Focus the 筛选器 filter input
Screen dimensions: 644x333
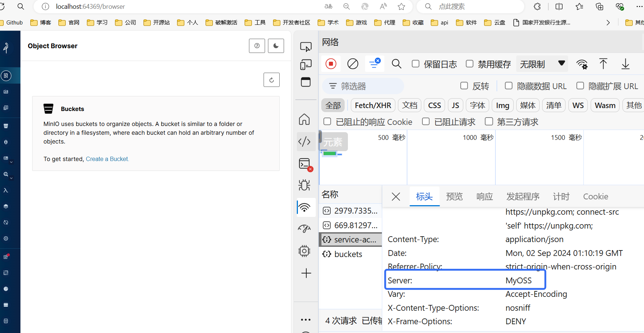tap(363, 86)
